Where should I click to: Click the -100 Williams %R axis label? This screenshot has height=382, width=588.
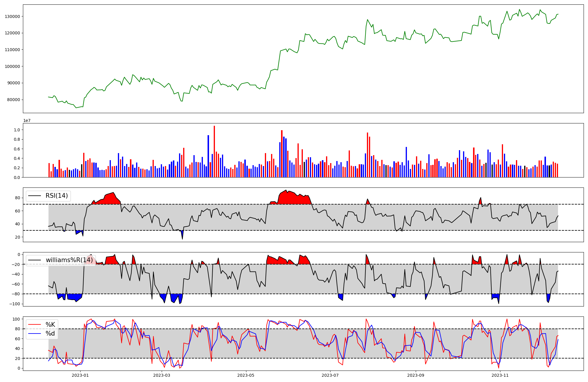pos(14,304)
